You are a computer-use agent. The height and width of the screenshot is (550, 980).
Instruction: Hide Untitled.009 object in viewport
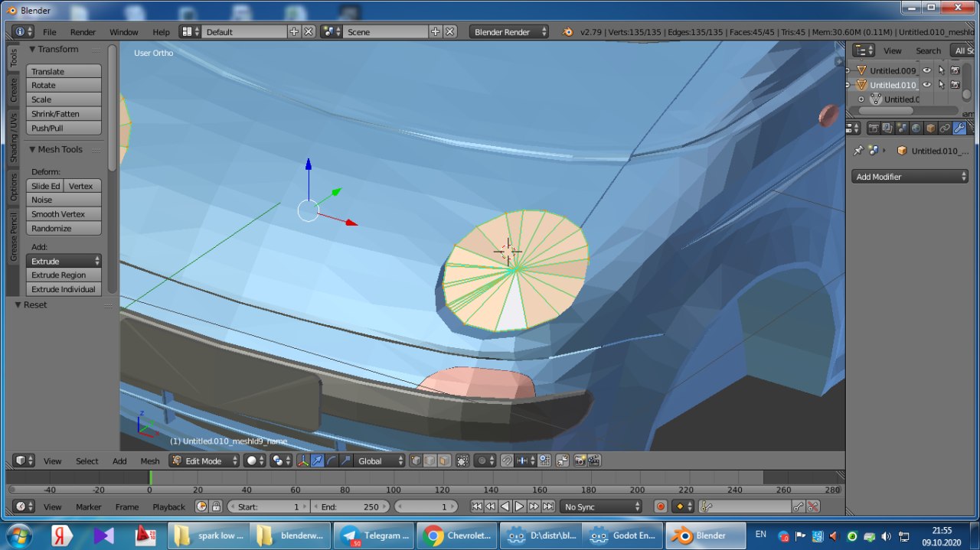coord(927,70)
